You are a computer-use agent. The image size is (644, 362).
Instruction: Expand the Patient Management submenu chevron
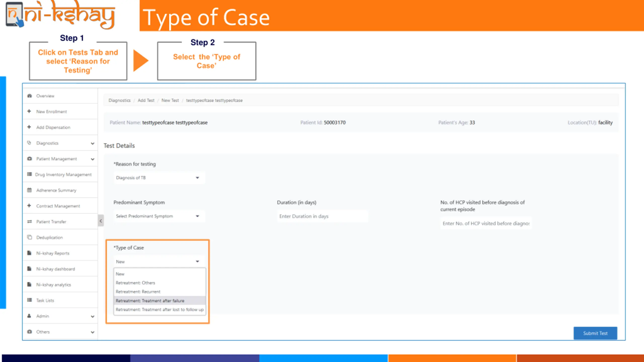(93, 159)
